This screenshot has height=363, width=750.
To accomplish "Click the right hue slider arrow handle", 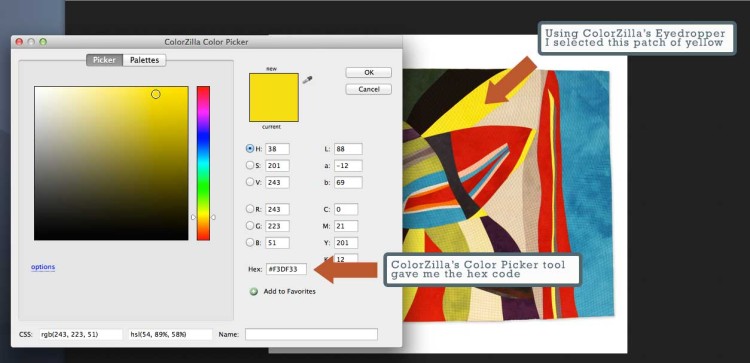I will pos(213,217).
